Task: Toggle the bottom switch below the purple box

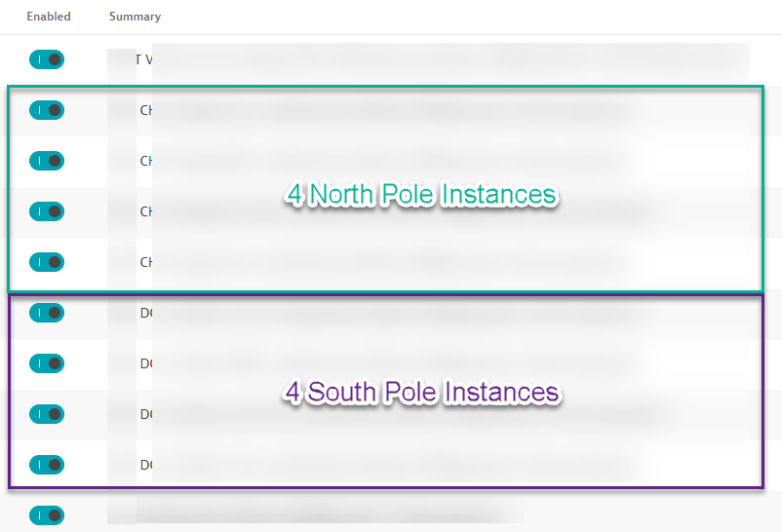Action: (47, 515)
